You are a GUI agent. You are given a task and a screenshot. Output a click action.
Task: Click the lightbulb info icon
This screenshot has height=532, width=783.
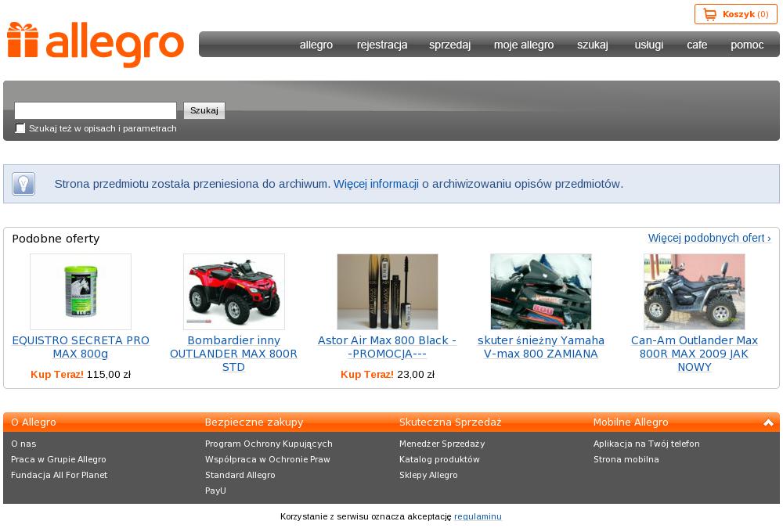coord(23,184)
